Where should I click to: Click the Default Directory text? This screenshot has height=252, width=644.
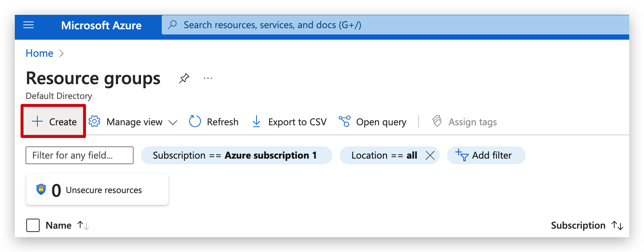59,96
